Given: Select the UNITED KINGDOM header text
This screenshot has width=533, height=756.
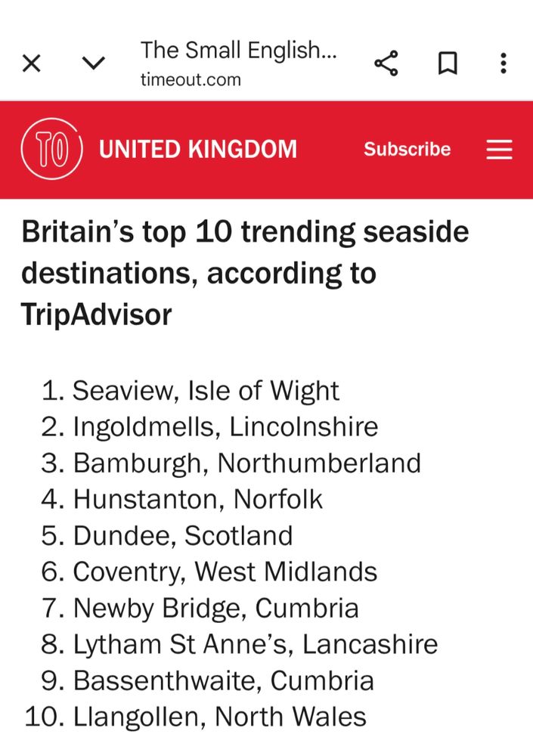Looking at the screenshot, I should pos(197,149).
